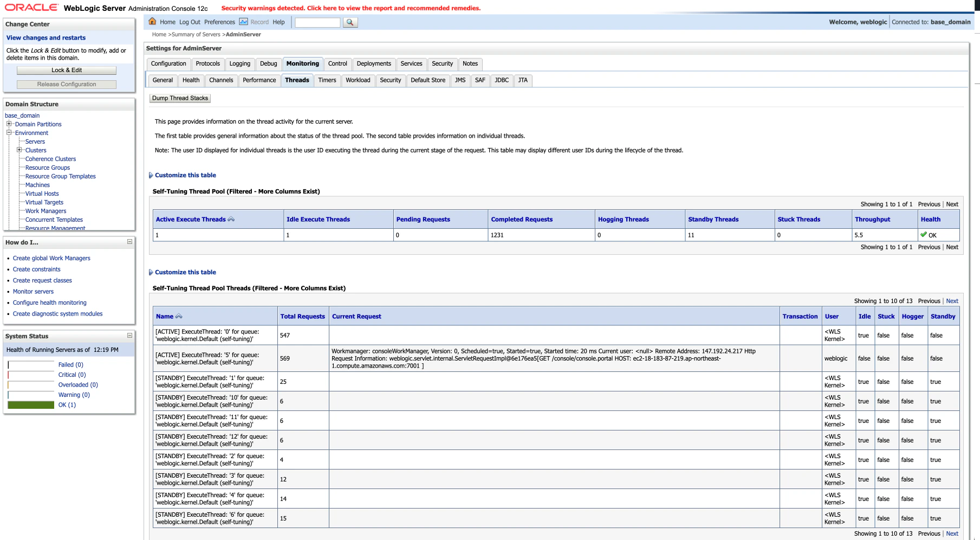Screen dimensions: 980x540
Task: Click the security warnings report link
Action: point(351,8)
